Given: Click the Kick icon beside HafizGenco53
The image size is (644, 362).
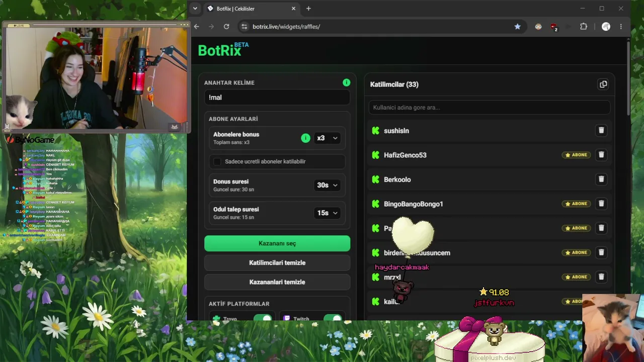Looking at the screenshot, I should 375,155.
